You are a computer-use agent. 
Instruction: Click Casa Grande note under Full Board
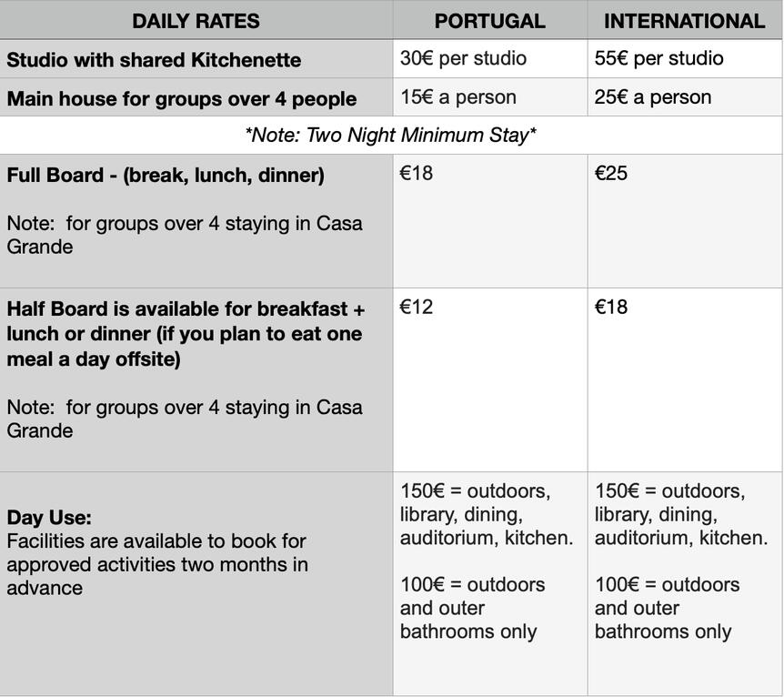[x=184, y=235]
